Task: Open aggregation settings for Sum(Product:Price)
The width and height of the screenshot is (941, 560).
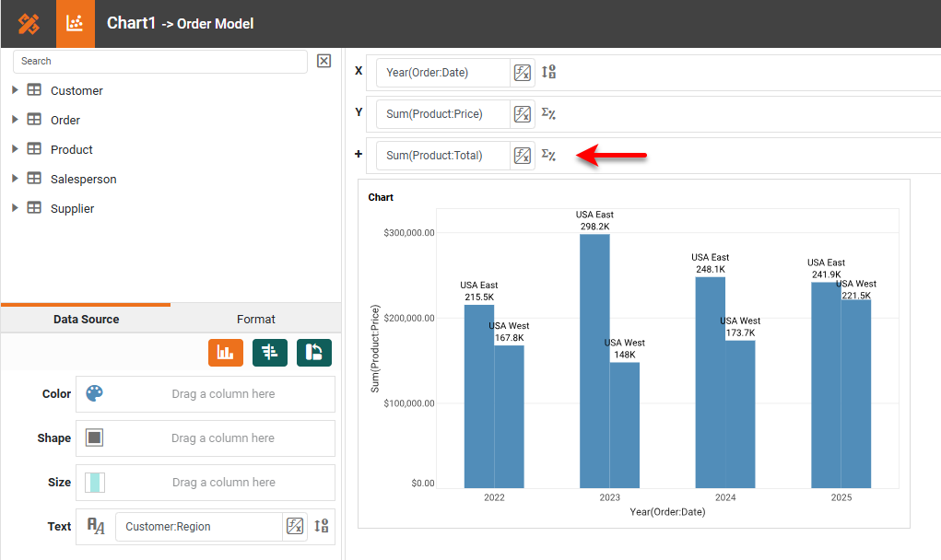Action: coord(548,114)
